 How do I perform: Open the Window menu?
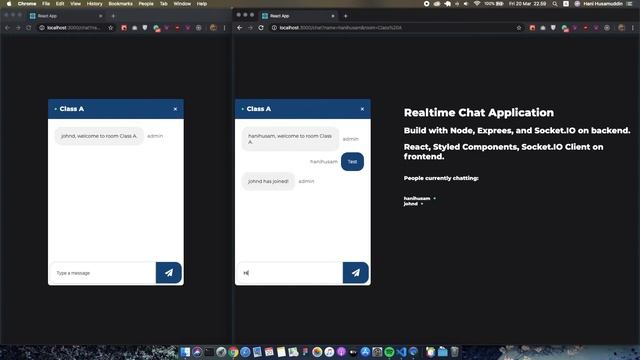point(182,4)
